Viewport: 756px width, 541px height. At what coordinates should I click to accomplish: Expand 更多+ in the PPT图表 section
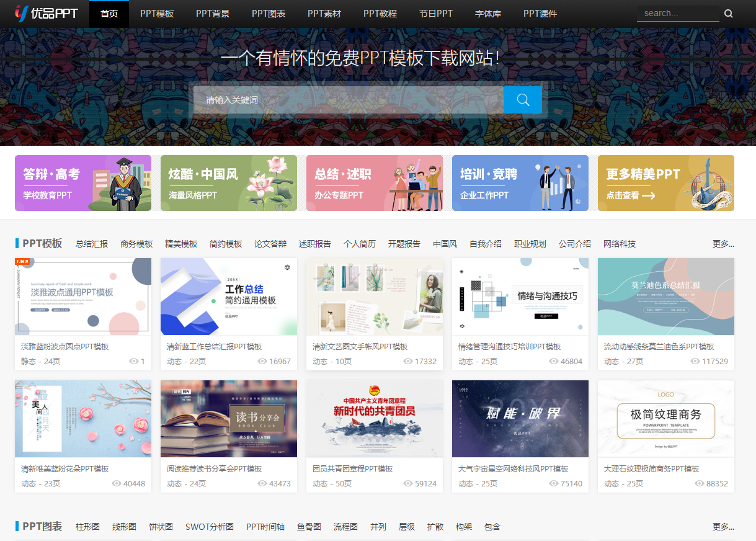[723, 527]
